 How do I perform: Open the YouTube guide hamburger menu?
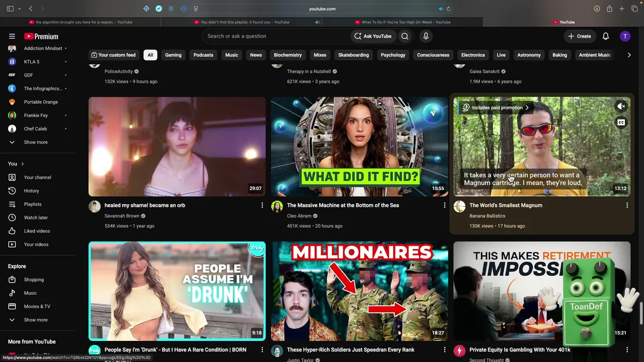click(x=12, y=36)
